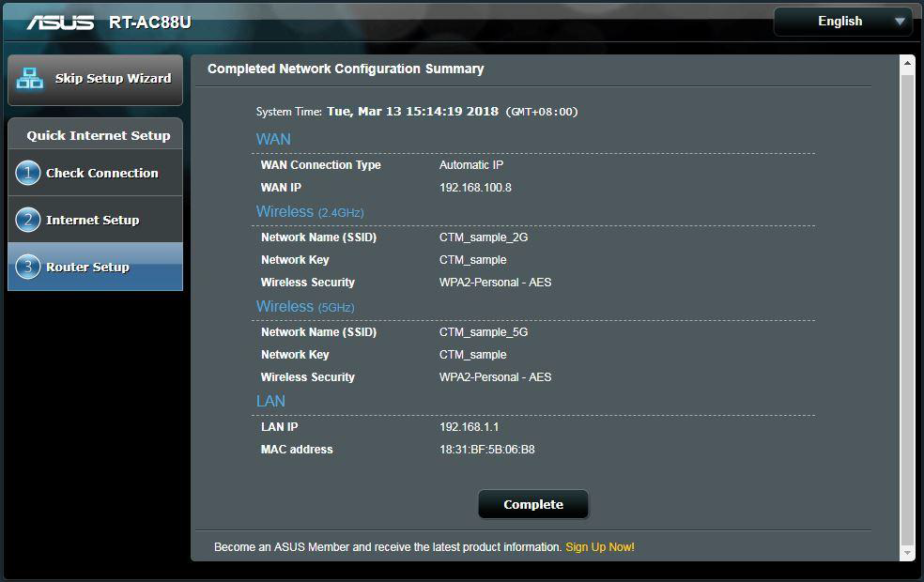
Task: Click the scrollbar down arrow
Action: (x=907, y=553)
